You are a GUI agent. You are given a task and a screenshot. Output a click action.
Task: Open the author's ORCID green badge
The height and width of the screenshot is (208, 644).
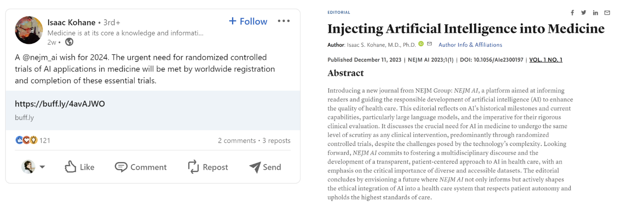tap(421, 44)
